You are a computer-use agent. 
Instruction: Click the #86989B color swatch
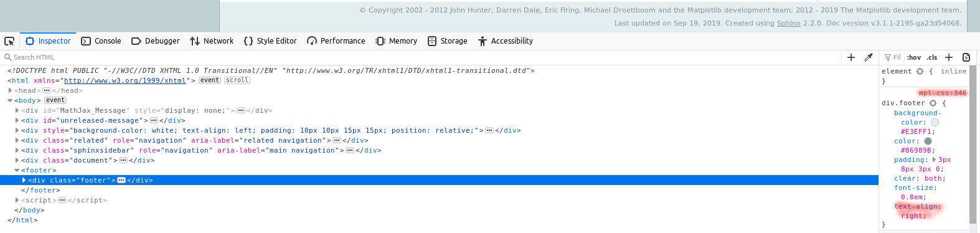[928, 141]
